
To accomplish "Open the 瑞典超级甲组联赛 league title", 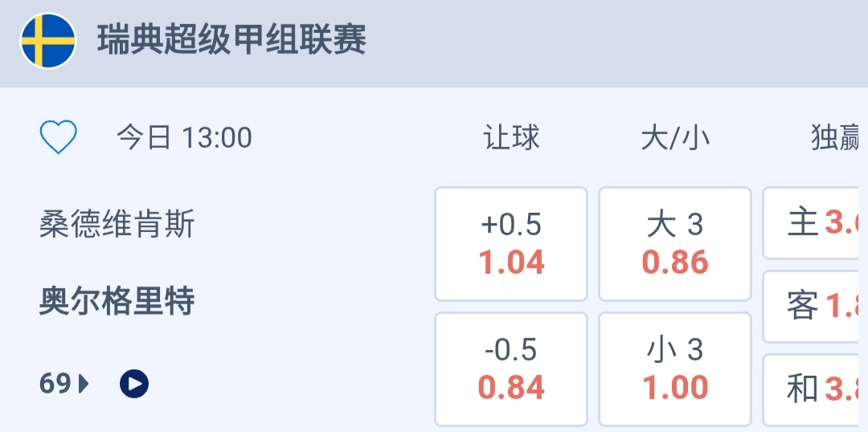I will pos(231,40).
